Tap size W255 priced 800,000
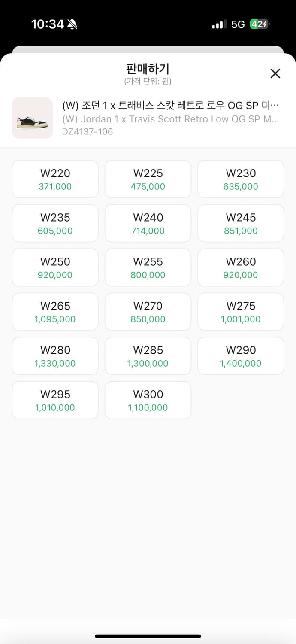Image resolution: width=296 pixels, height=644 pixels. 148,267
